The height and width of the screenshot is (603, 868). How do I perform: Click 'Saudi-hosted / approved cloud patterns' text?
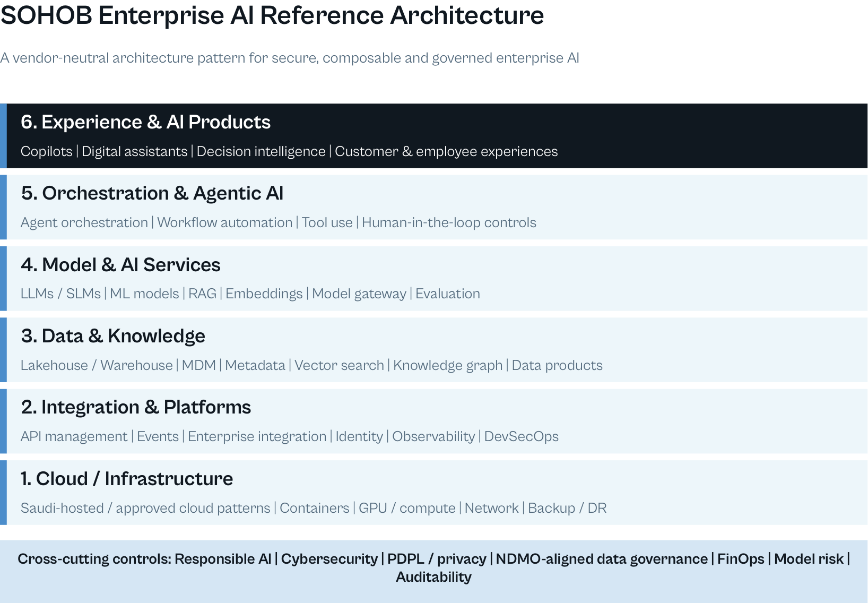[145, 509]
